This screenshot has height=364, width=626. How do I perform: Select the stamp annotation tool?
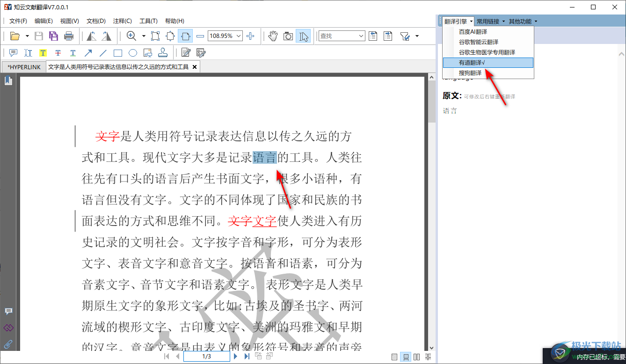pyautogui.click(x=162, y=53)
